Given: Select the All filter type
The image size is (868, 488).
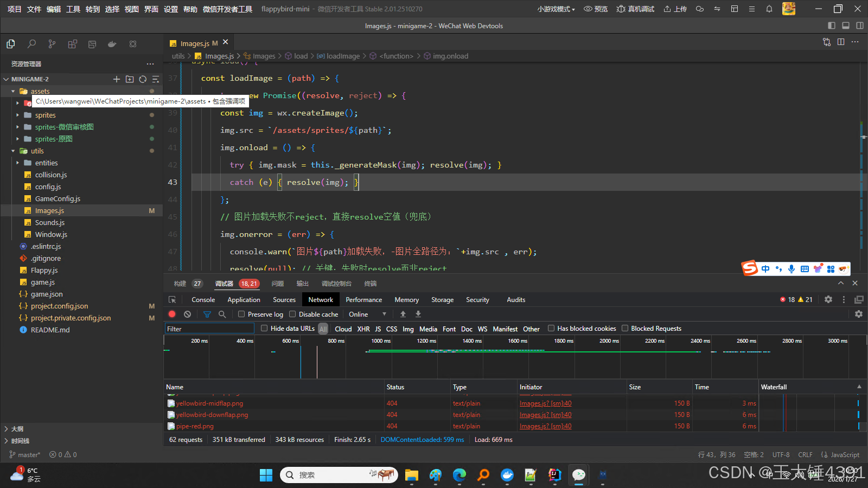Looking at the screenshot, I should [323, 329].
